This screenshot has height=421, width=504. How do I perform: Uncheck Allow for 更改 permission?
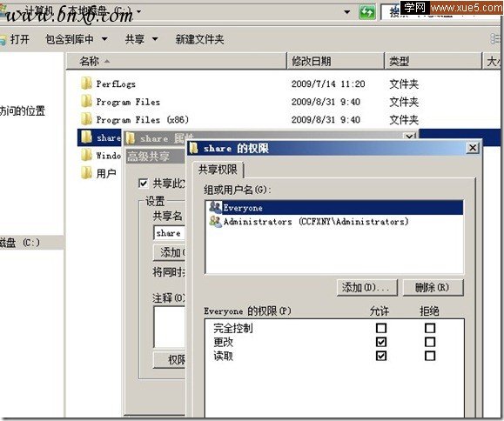coord(381,342)
